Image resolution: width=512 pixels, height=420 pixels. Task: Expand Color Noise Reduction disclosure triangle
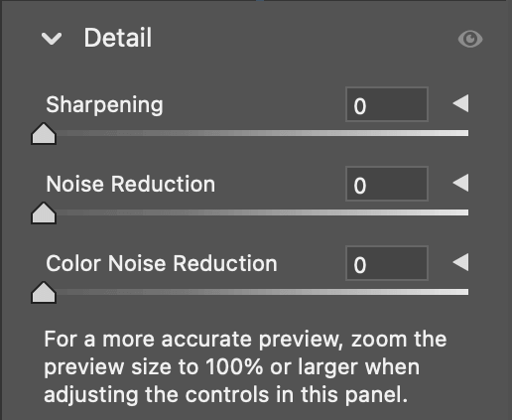(460, 262)
